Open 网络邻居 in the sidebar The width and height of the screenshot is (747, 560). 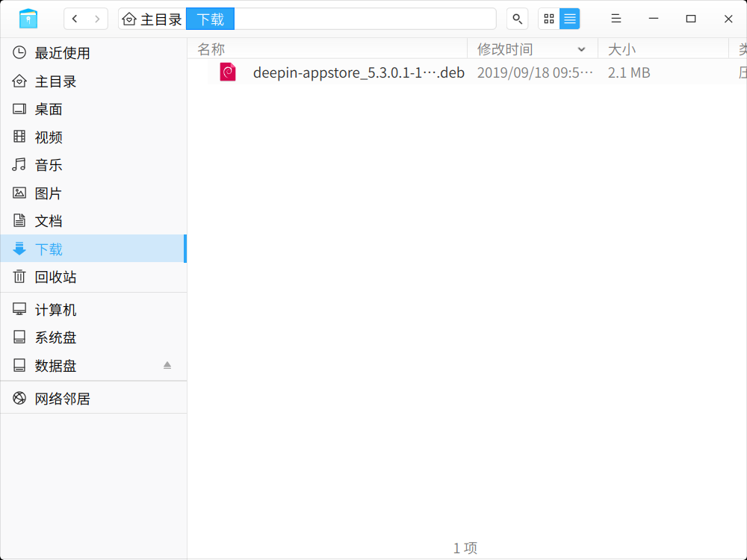pyautogui.click(x=93, y=399)
